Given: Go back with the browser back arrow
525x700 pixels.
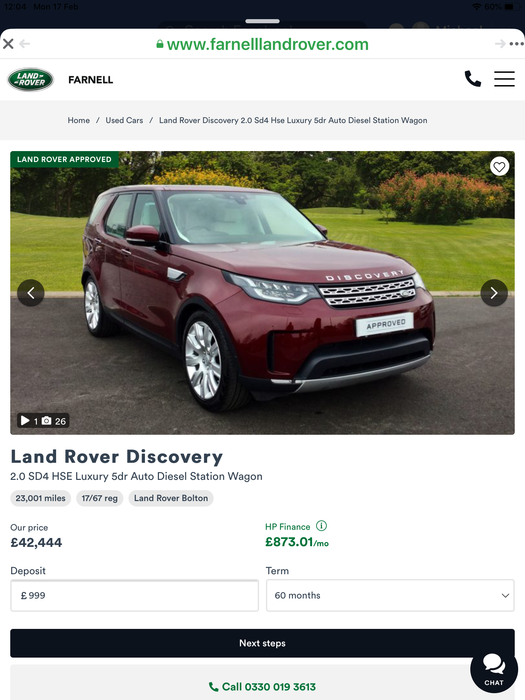Looking at the screenshot, I should pyautogui.click(x=25, y=44).
